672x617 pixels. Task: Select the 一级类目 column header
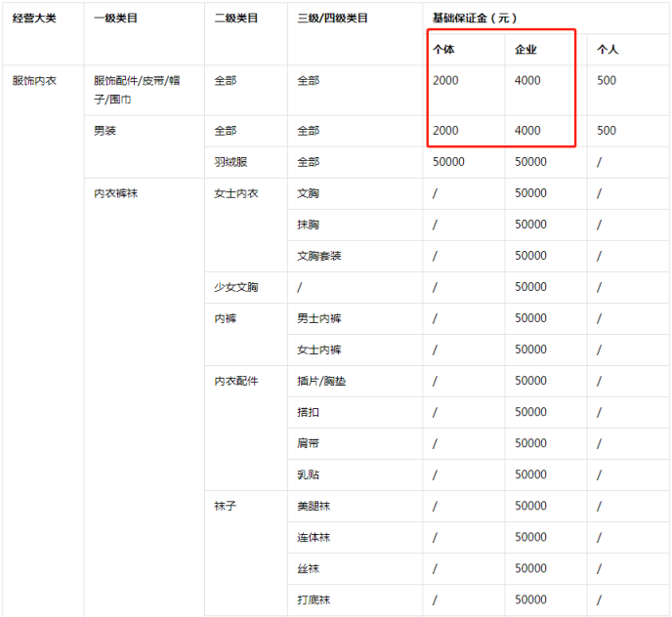(x=118, y=19)
